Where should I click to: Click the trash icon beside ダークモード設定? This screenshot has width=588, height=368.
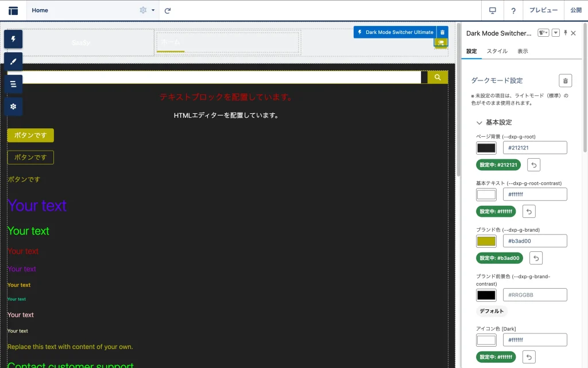[x=565, y=81]
